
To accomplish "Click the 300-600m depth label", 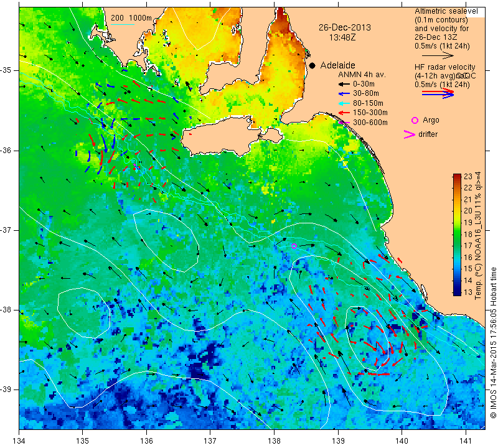I will pyautogui.click(x=370, y=123).
